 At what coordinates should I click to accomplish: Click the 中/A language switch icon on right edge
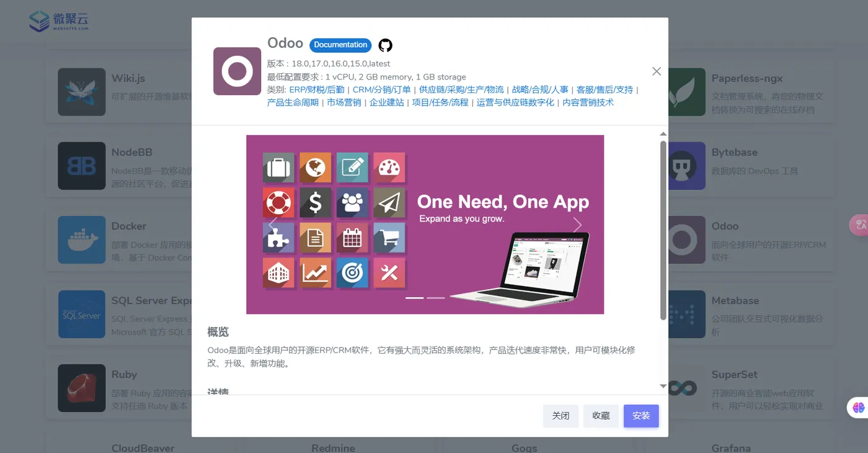pyautogui.click(x=861, y=225)
